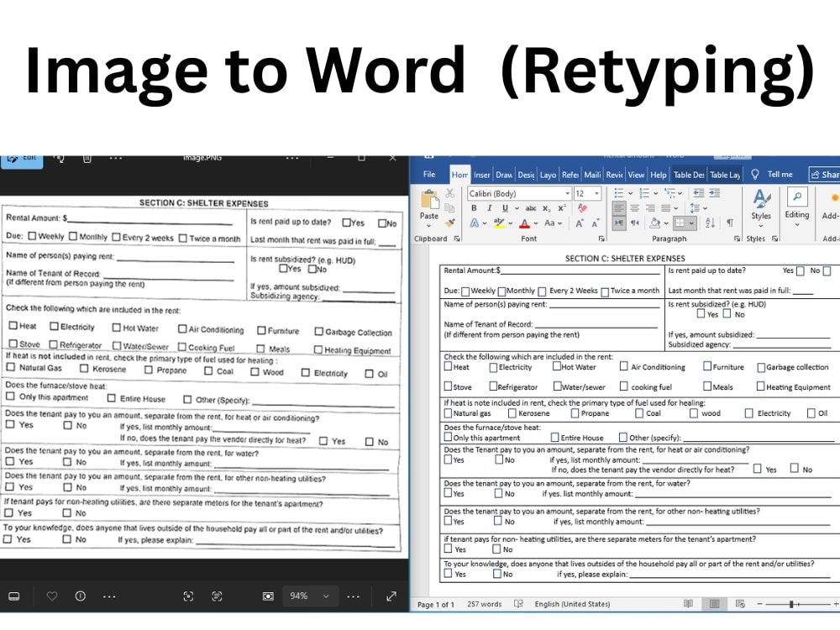Click the Bullets list icon
Viewport: 840px width, 630px height.
pos(619,193)
